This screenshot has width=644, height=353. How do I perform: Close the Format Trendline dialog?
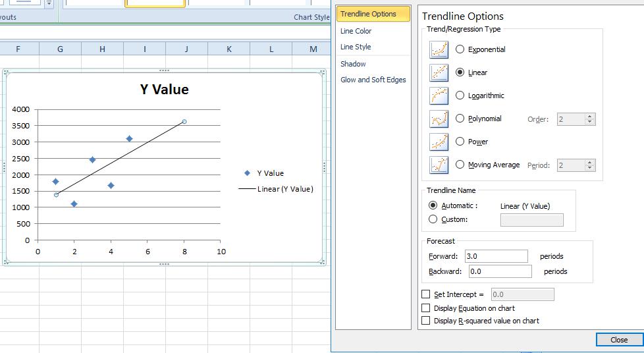[618, 339]
